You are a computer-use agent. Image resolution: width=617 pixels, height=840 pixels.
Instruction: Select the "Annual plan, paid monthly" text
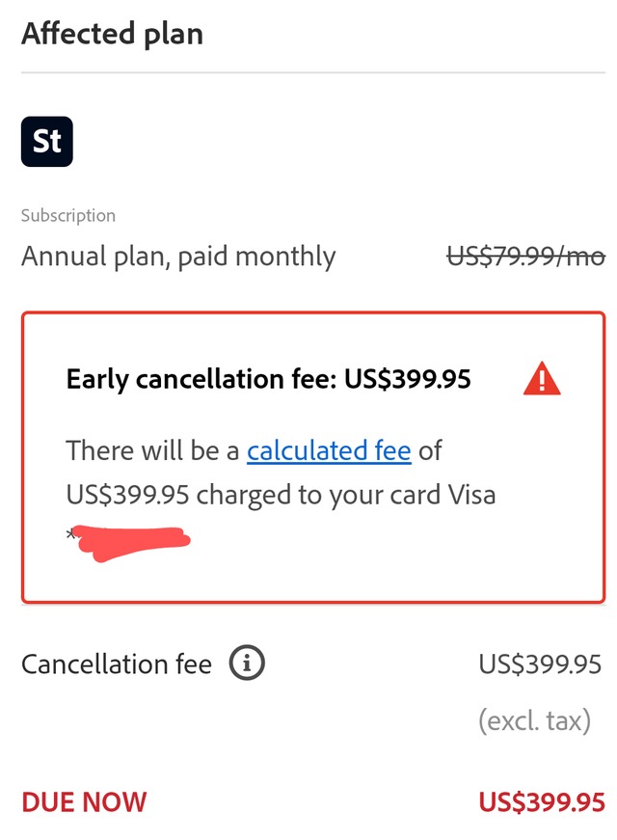[178, 257]
